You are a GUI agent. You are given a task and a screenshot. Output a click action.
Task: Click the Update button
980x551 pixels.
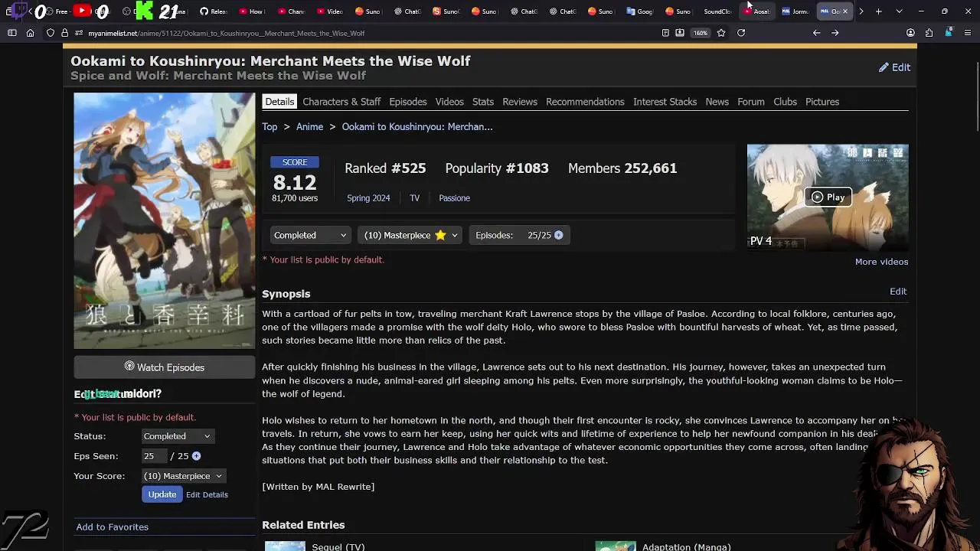(x=162, y=494)
